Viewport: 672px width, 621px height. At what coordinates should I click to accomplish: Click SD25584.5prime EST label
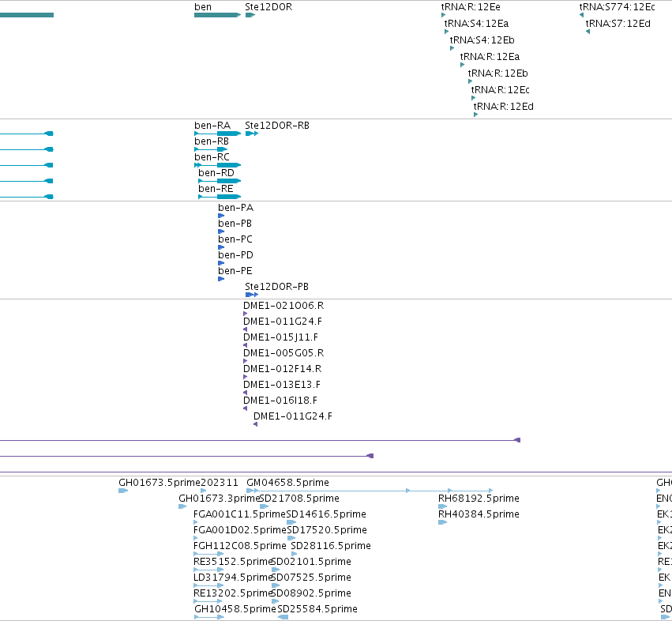(317, 609)
